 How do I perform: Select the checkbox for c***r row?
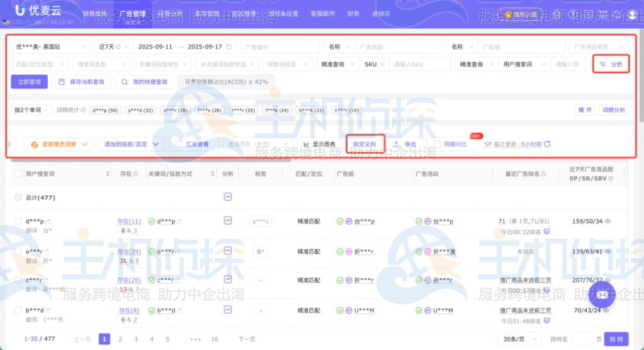pyautogui.click(x=18, y=280)
